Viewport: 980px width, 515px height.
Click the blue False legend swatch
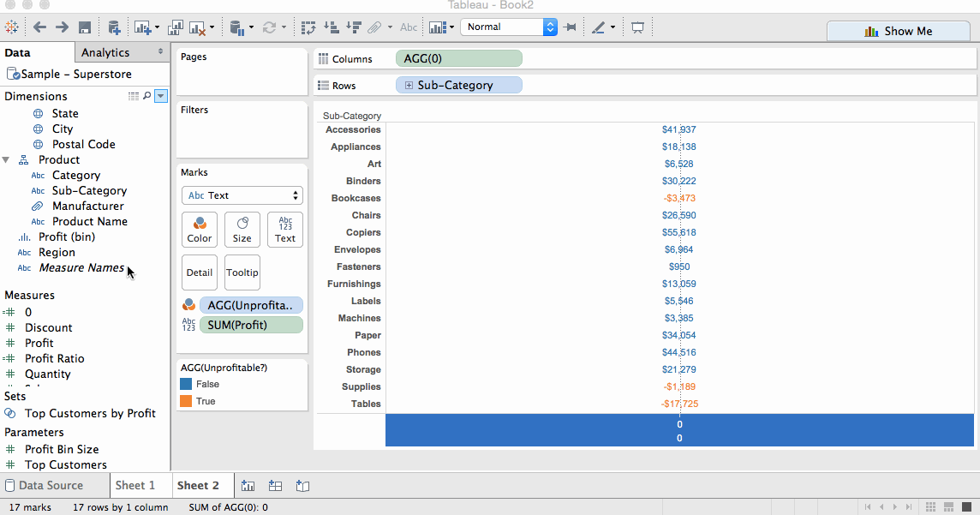pos(186,384)
